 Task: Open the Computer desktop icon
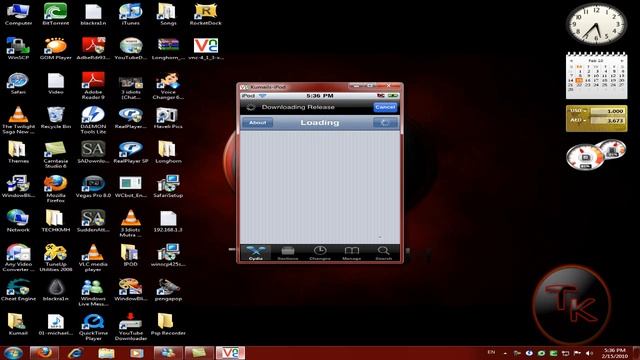coord(18,14)
